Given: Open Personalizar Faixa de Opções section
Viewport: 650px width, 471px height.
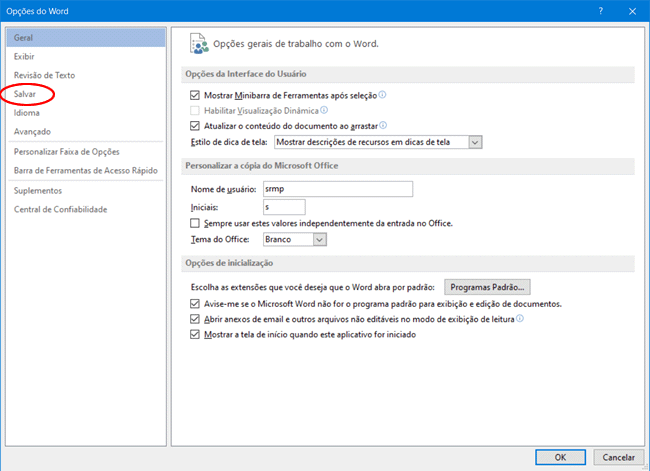Looking at the screenshot, I should 66,152.
